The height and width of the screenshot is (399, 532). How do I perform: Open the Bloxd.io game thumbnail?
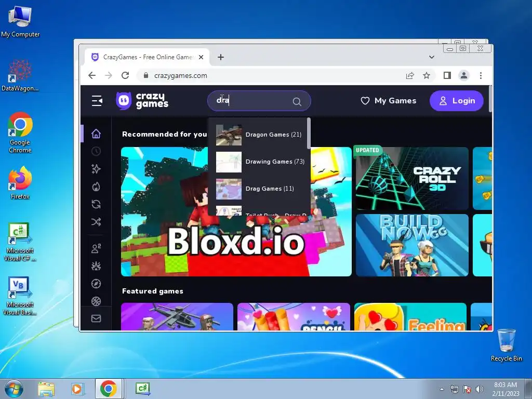tap(236, 212)
